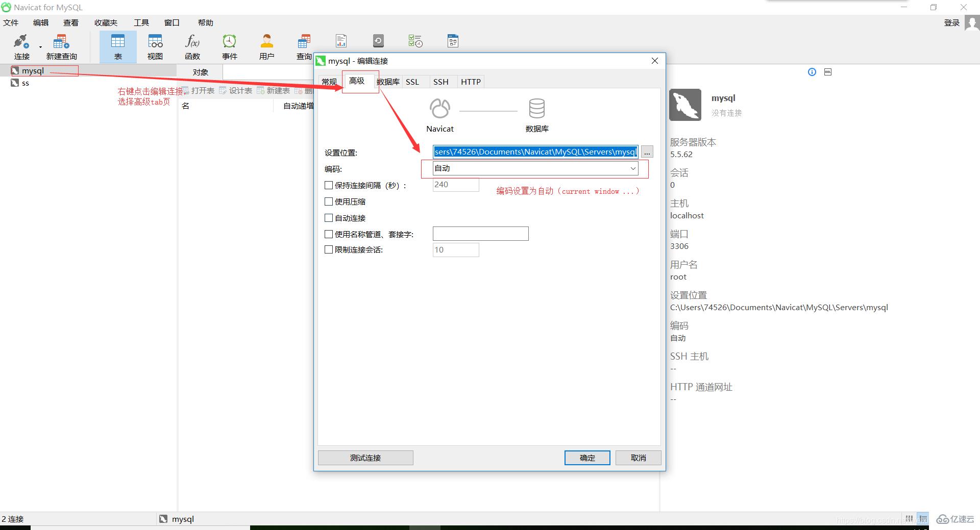Enable the 保持连接间隔(秒) checkbox
This screenshot has height=530, width=980.
(x=329, y=185)
